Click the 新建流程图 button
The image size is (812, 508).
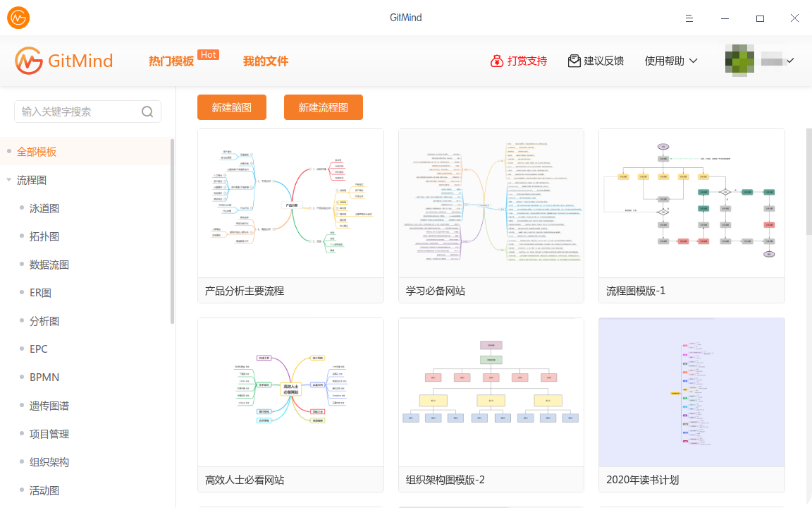[x=323, y=107]
